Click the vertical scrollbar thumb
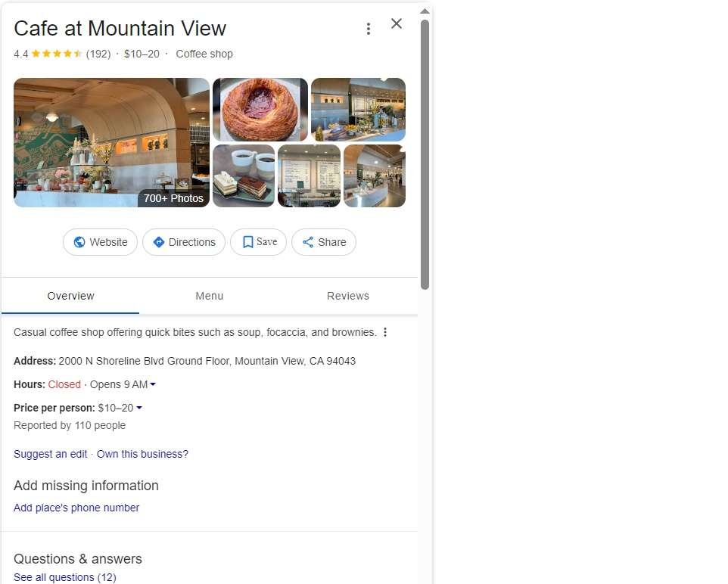 pos(425,154)
